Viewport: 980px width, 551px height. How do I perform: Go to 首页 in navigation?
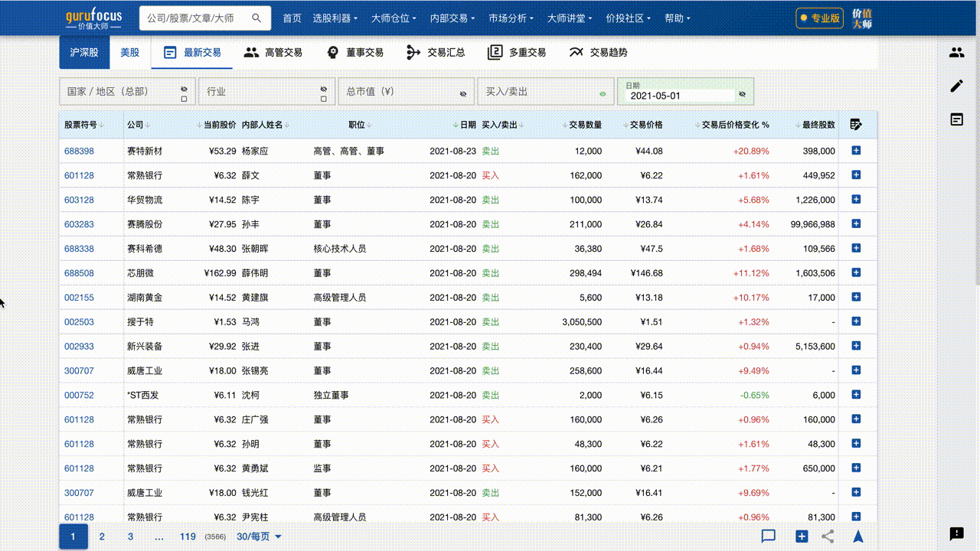[292, 18]
